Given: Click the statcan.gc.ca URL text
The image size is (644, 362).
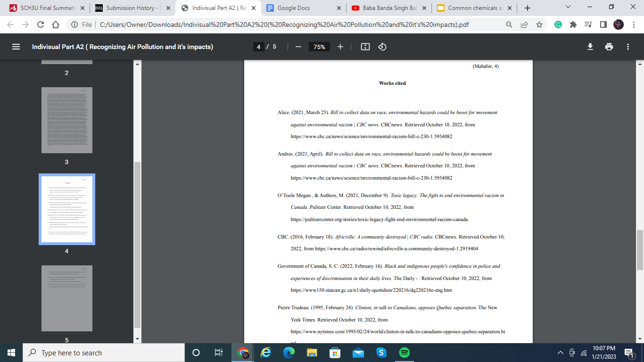Looking at the screenshot, I should [371, 290].
